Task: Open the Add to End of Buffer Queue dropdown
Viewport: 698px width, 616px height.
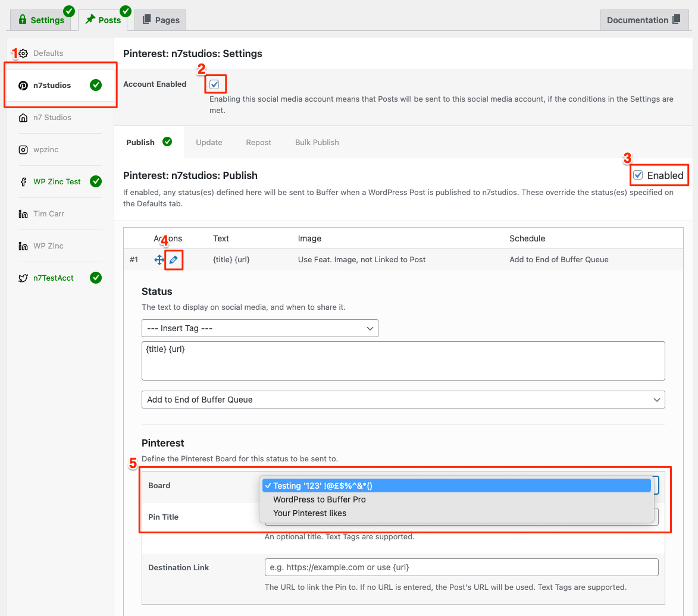Action: (403, 400)
